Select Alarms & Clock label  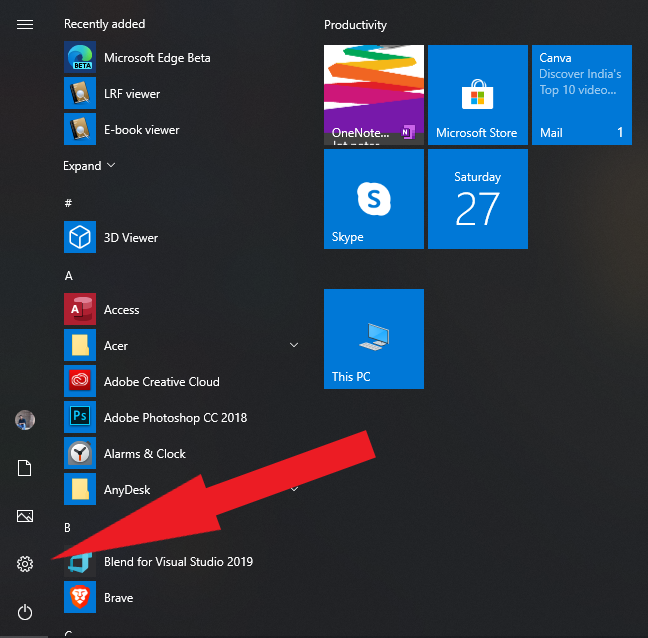click(145, 454)
